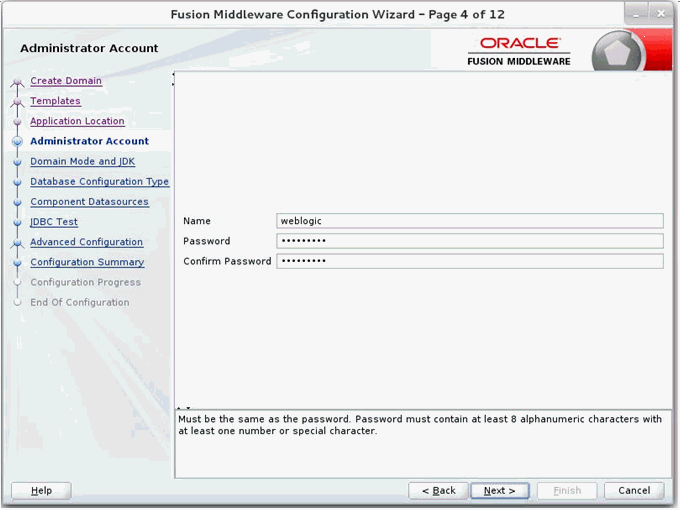Open the Application Location step

point(77,121)
